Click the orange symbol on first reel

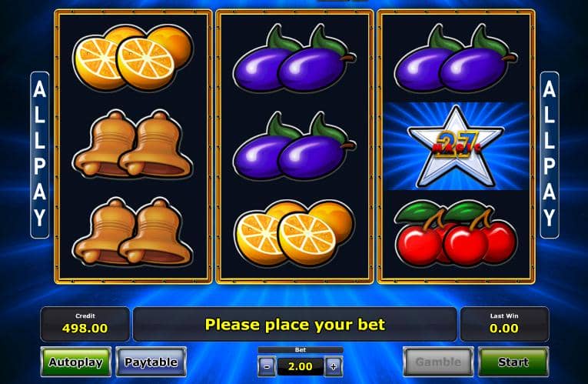point(133,57)
